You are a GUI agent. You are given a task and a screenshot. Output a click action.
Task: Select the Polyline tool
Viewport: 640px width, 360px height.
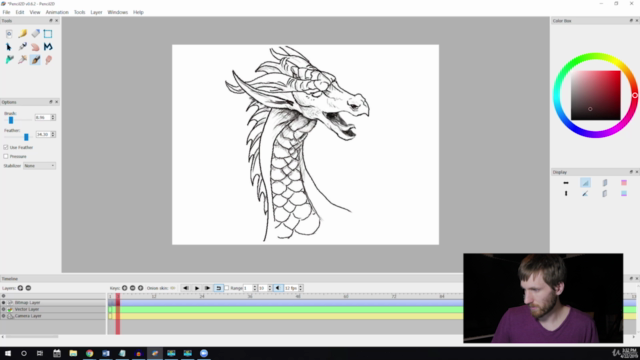click(48, 47)
